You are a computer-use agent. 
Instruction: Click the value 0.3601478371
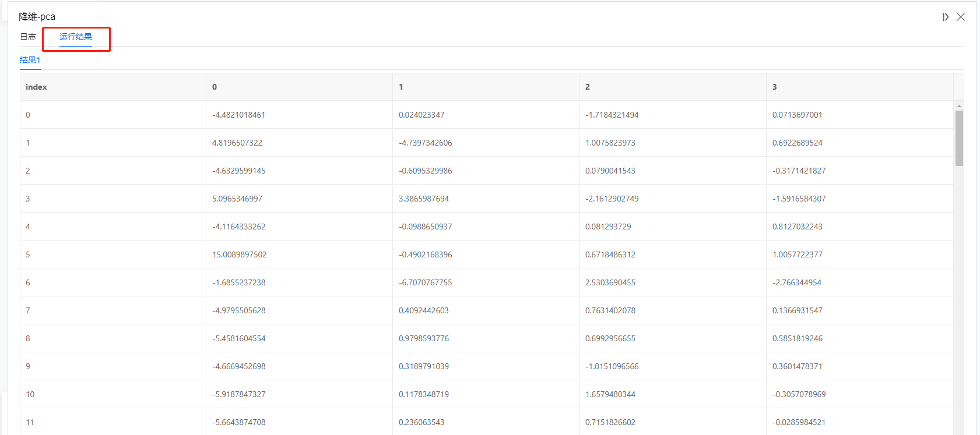[x=798, y=366]
